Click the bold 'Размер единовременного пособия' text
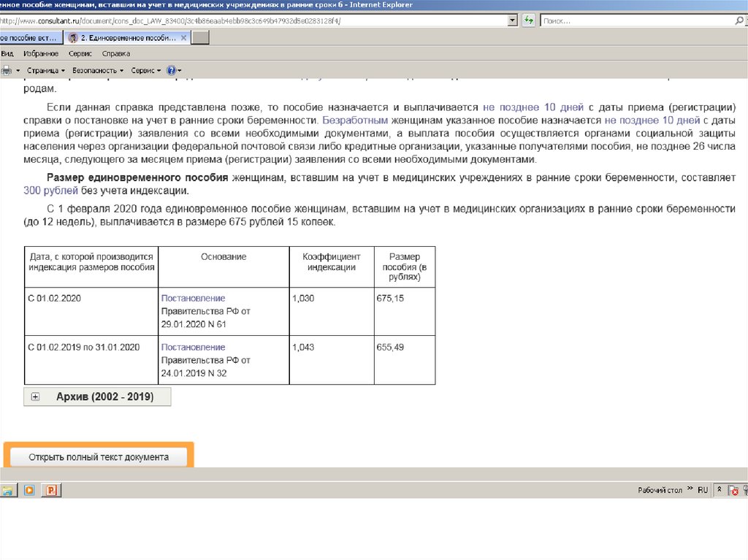Viewport: 748px width, 560px height. (137, 177)
